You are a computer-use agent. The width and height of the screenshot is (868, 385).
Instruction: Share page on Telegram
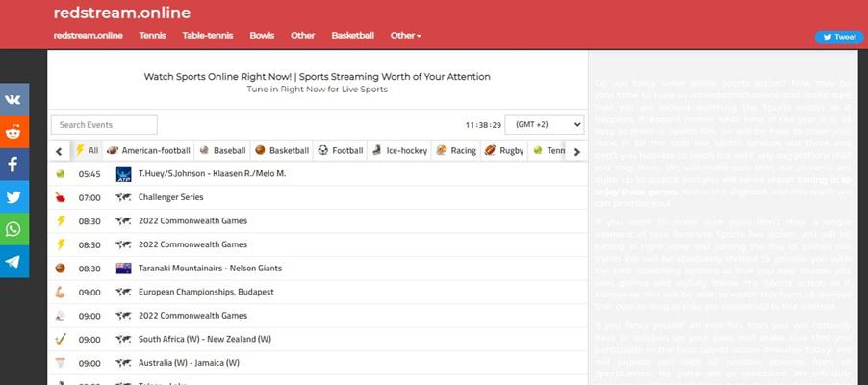14,262
